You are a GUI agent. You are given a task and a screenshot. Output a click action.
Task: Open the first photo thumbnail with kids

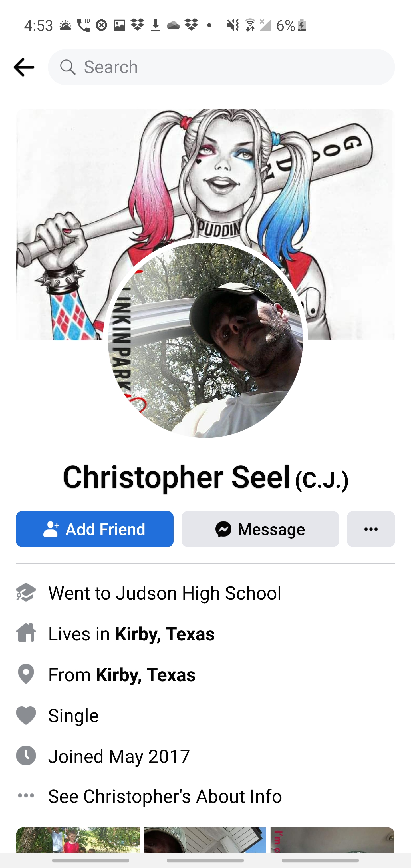(78, 840)
